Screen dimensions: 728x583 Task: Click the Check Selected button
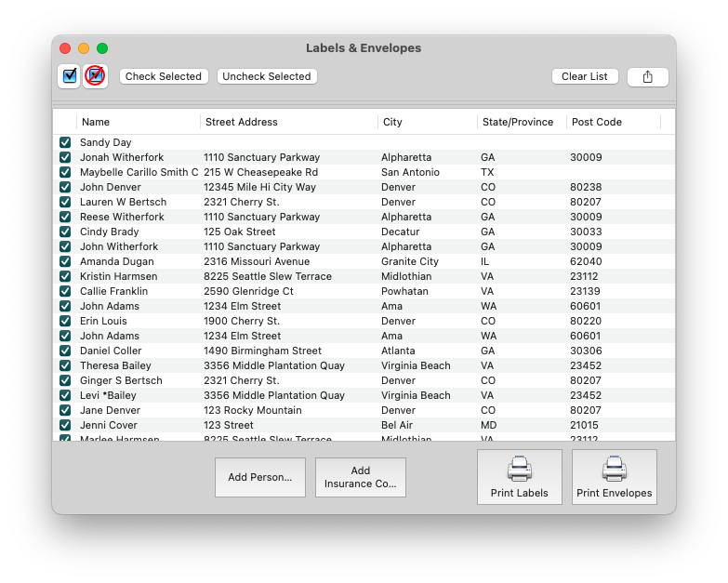(x=164, y=76)
